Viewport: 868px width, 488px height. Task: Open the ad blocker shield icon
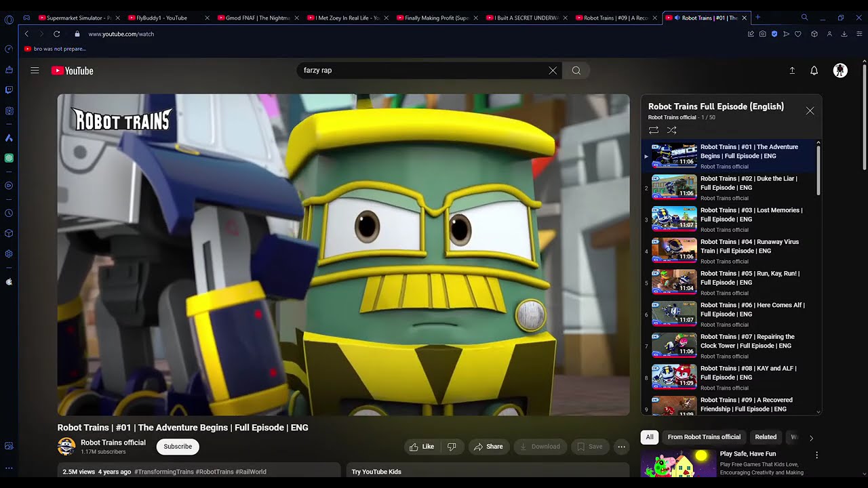point(774,34)
